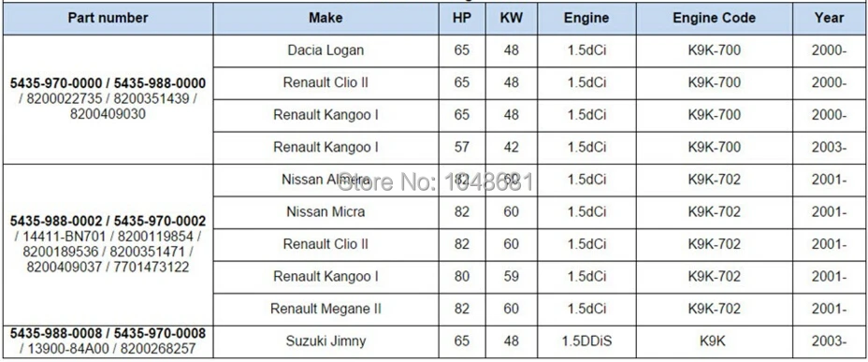Click the Renault Megane II cell

[325, 309]
